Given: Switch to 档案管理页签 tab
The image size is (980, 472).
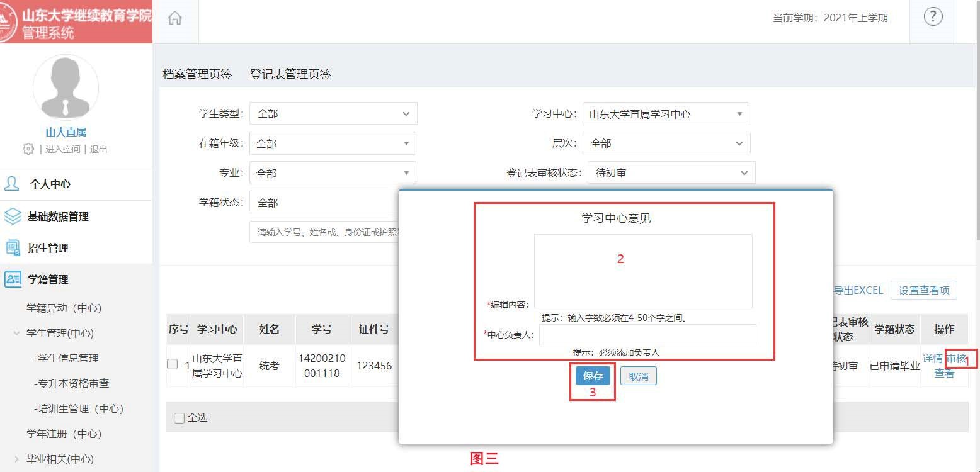Looking at the screenshot, I should (x=197, y=74).
